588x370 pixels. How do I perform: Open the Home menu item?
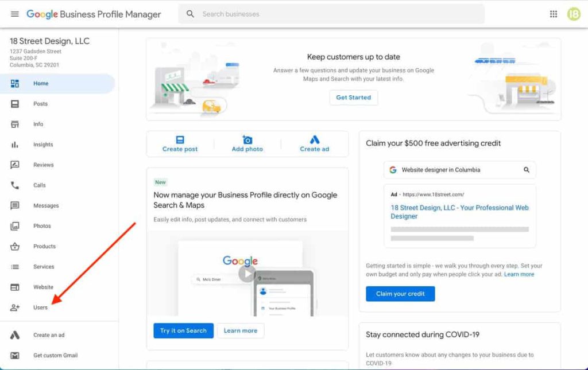pyautogui.click(x=57, y=84)
